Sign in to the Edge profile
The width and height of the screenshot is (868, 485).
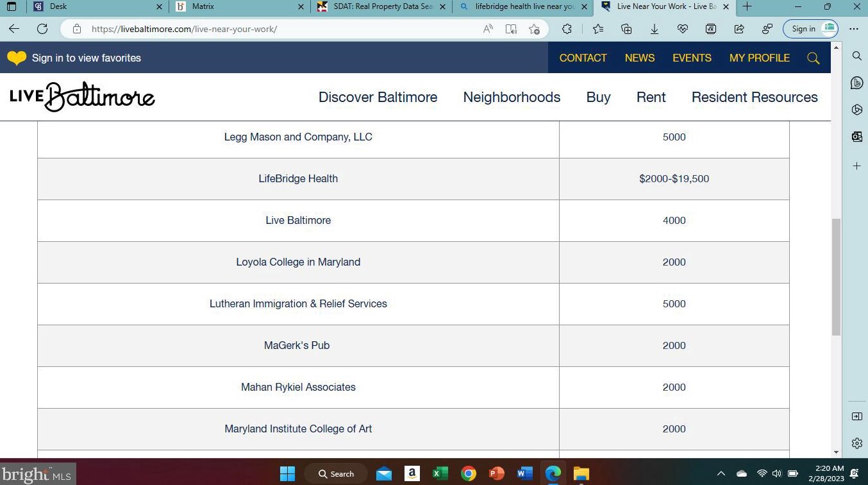tap(810, 29)
